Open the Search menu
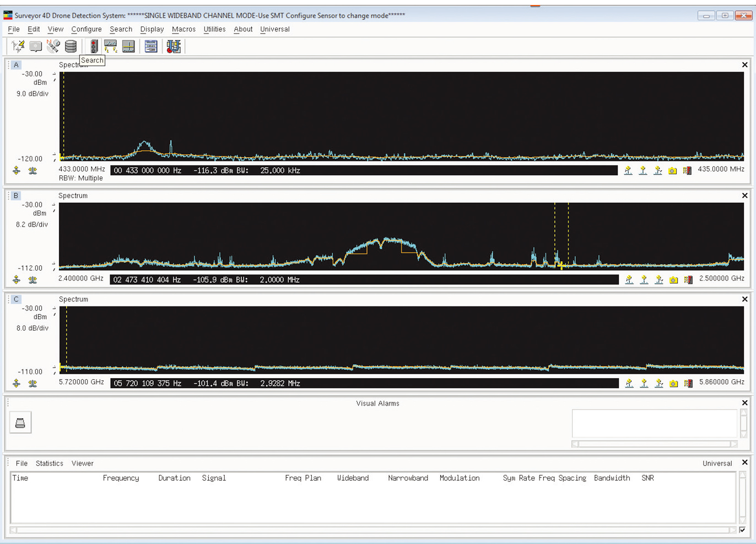Screen dimensions: 756x544 pyautogui.click(x=121, y=29)
